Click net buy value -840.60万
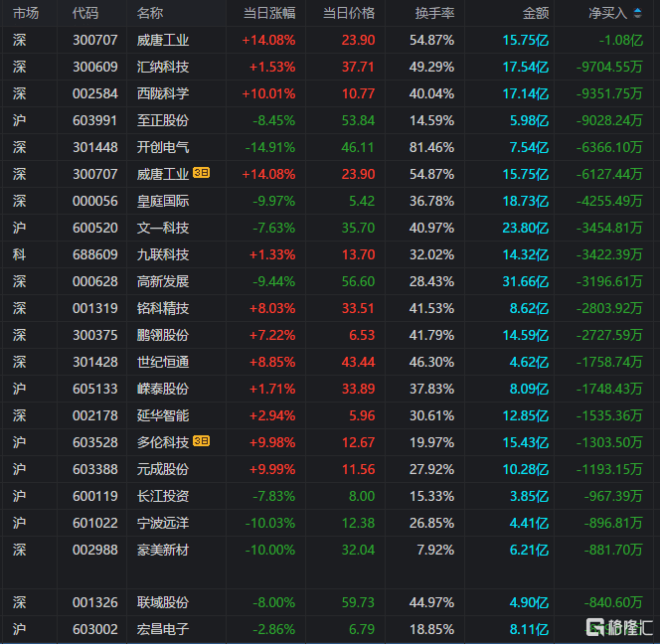The height and width of the screenshot is (644, 660). coord(613,602)
